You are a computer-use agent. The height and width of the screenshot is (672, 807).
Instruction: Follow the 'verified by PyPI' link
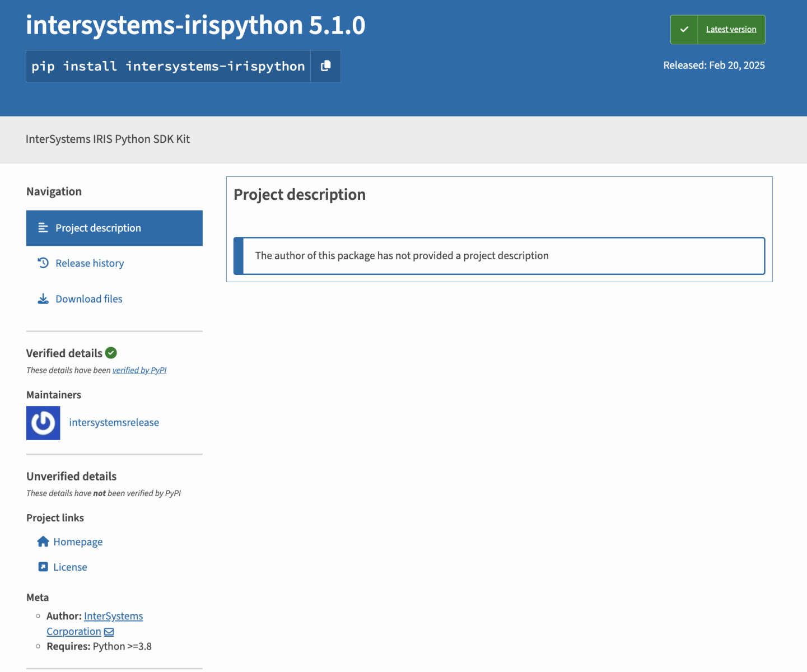coord(139,370)
